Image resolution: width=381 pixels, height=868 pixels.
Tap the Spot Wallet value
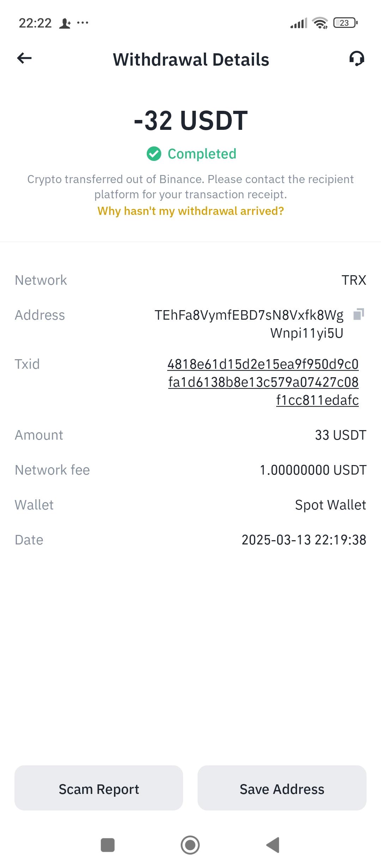(x=331, y=505)
